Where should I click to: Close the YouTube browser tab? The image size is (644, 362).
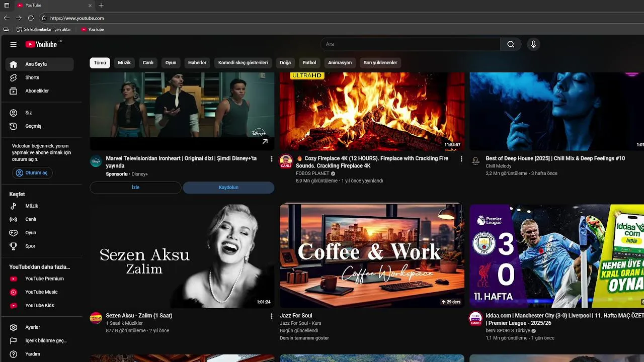90,5
